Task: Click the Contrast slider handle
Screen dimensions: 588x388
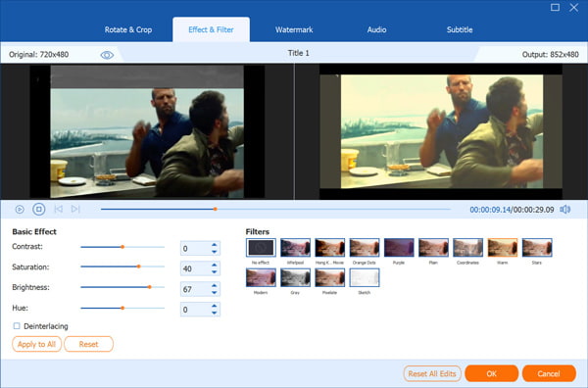Action: tap(122, 247)
